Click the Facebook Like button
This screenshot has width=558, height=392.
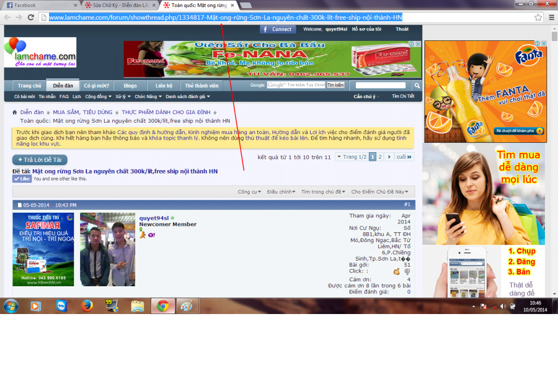point(22,179)
